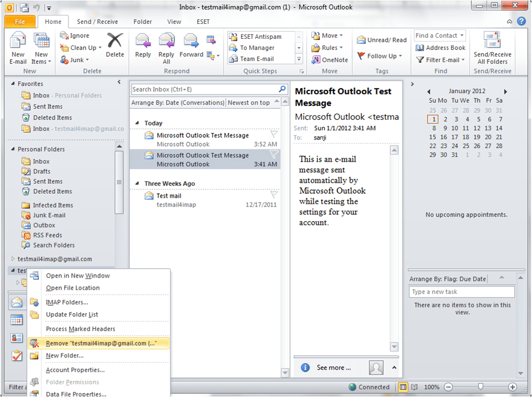
Task: Flag the 3:52 AM Test Message
Action: click(x=274, y=134)
